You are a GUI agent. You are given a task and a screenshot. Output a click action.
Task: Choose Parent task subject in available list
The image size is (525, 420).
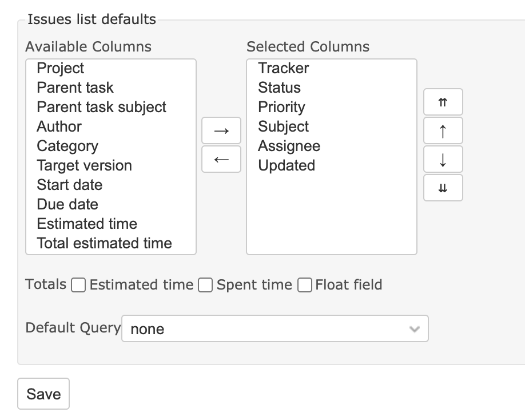[x=101, y=108]
